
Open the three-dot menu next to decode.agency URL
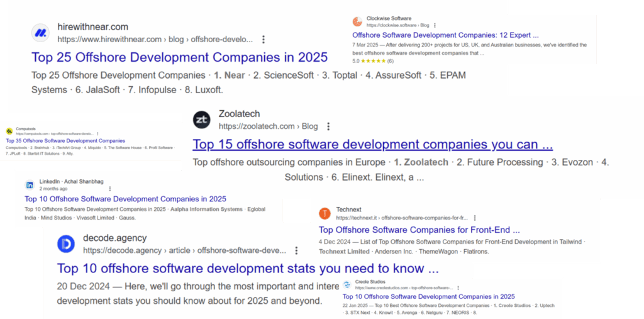point(297,251)
